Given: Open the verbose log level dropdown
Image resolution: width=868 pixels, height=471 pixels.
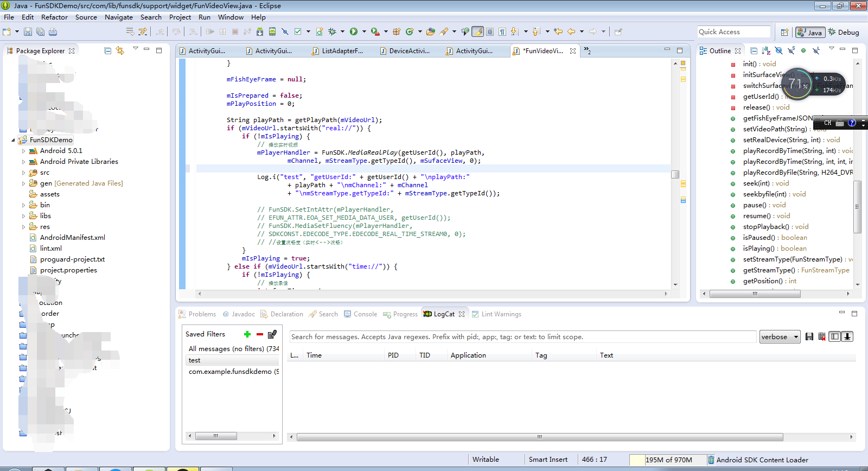Looking at the screenshot, I should click(x=780, y=337).
